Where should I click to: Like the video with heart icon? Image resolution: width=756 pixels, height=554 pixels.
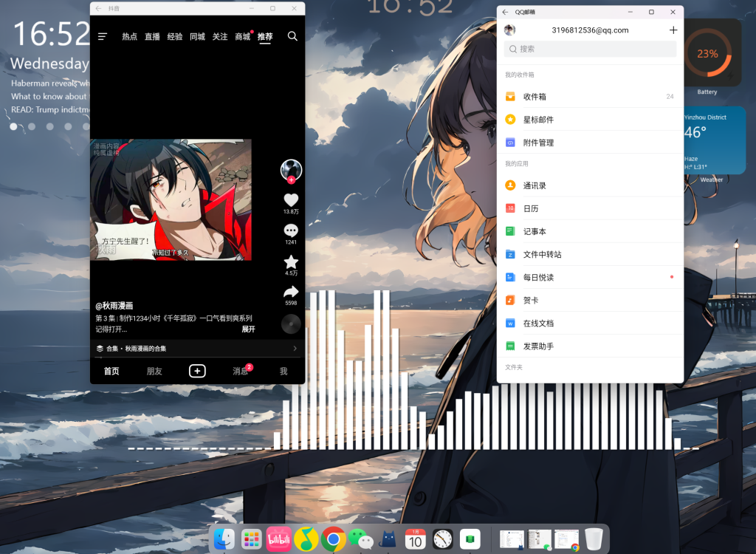point(291,200)
